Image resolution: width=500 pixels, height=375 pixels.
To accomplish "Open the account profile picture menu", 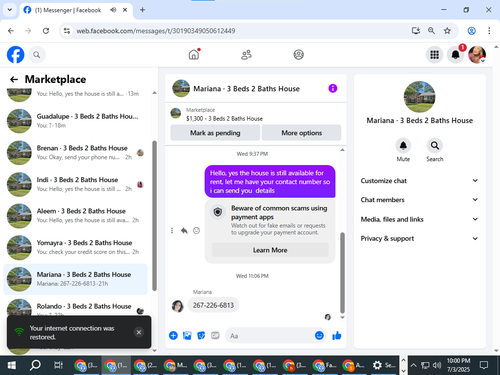I will pyautogui.click(x=477, y=55).
